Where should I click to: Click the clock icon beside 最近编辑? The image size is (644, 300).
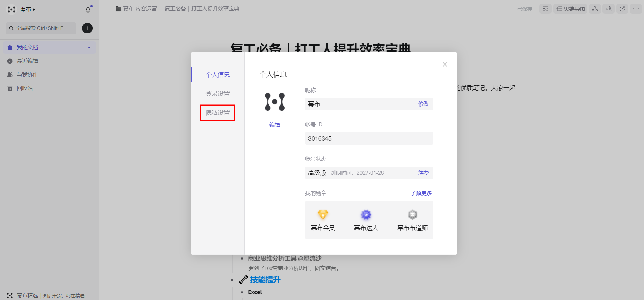tap(10, 61)
